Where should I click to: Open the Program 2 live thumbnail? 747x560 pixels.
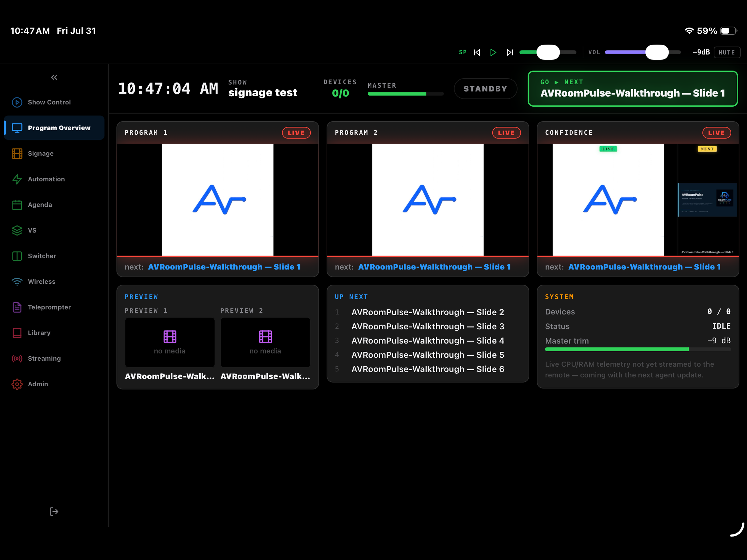coord(428,200)
